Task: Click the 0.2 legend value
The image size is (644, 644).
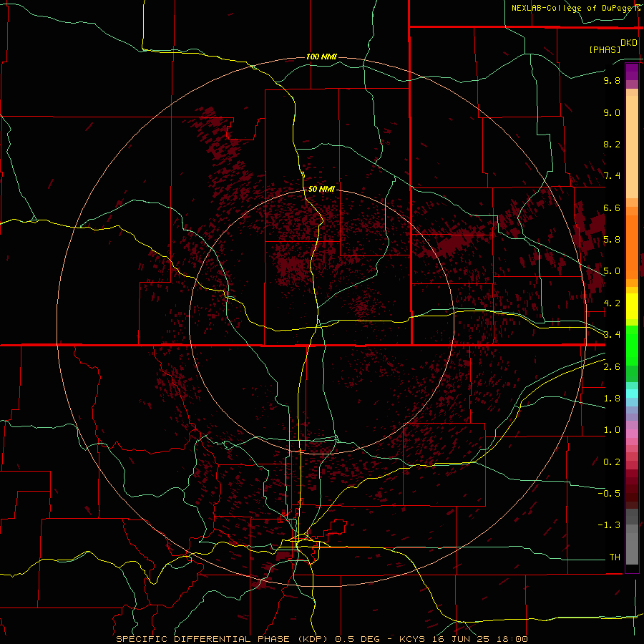Action: pyautogui.click(x=612, y=462)
